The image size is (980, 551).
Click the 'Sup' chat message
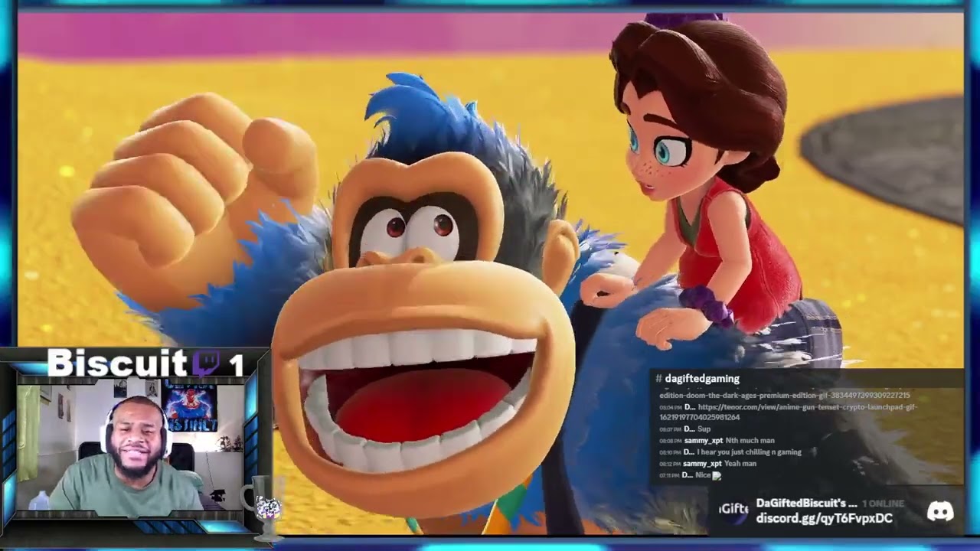(704, 429)
